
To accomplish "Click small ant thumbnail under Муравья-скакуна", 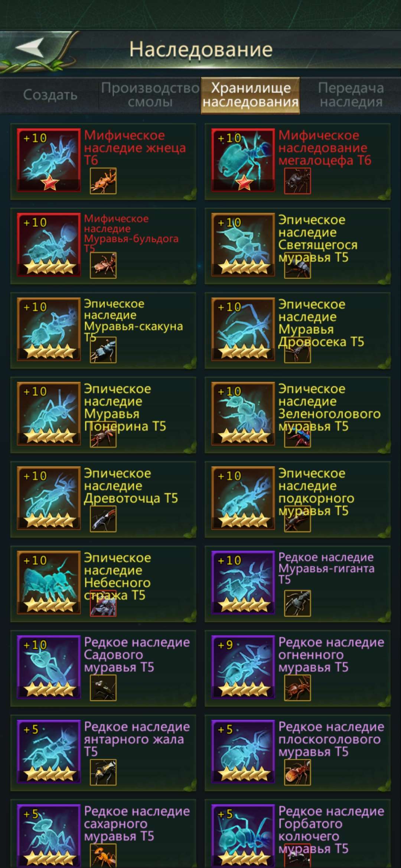I will 103,350.
